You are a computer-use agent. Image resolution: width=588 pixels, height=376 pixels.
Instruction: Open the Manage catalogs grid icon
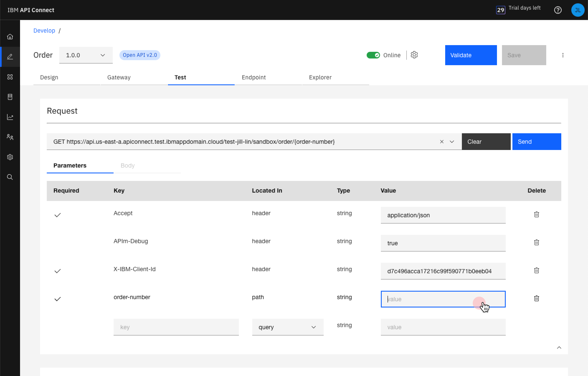(x=10, y=77)
